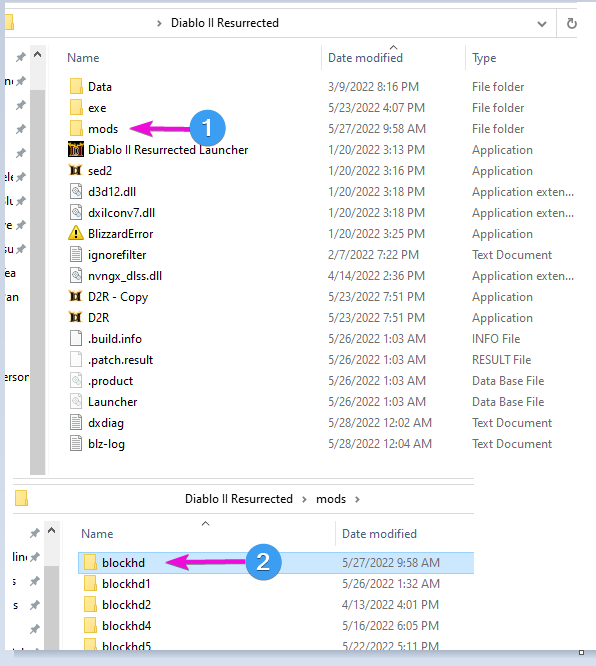Sort upper list by Name column
The image size is (596, 666).
pyautogui.click(x=83, y=58)
